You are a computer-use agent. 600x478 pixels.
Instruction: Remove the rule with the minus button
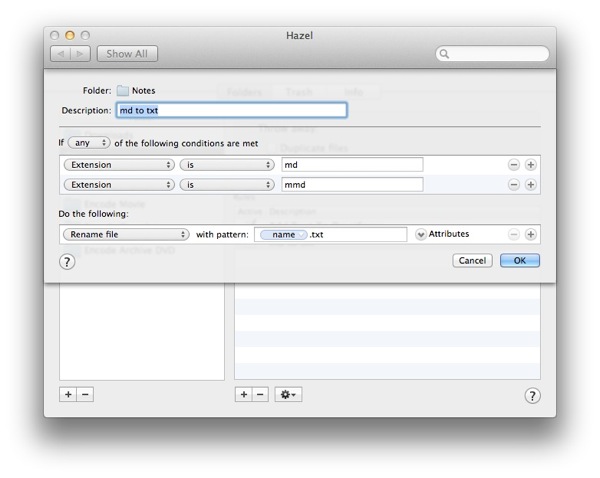click(260, 394)
